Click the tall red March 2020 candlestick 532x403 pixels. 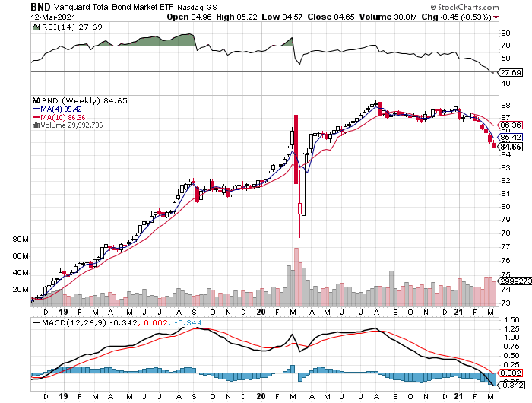(296, 149)
